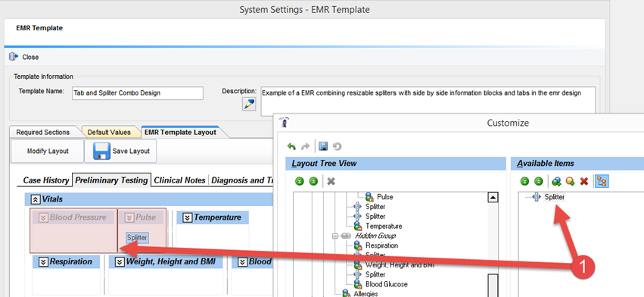Click the Close button label
The width and height of the screenshot is (644, 297).
click(30, 57)
